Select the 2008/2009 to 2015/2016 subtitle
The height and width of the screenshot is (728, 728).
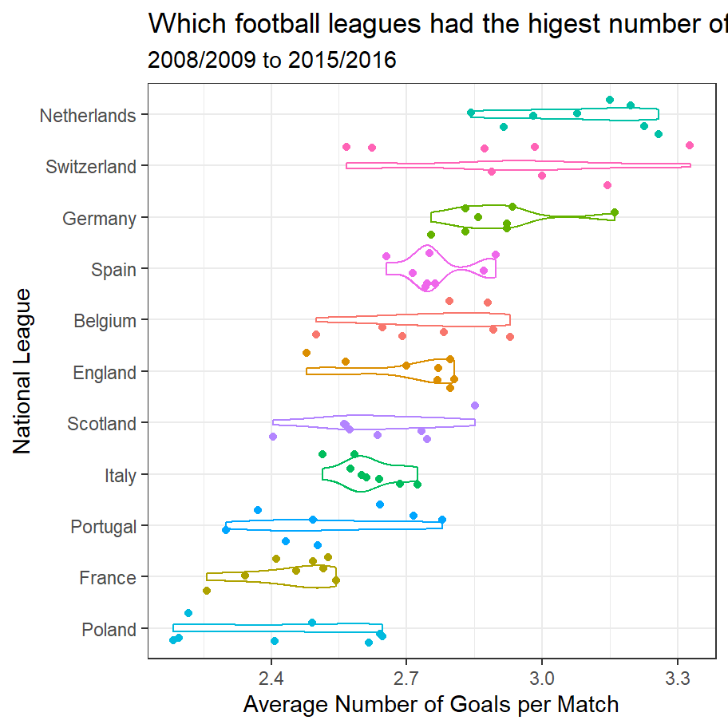[x=272, y=60]
